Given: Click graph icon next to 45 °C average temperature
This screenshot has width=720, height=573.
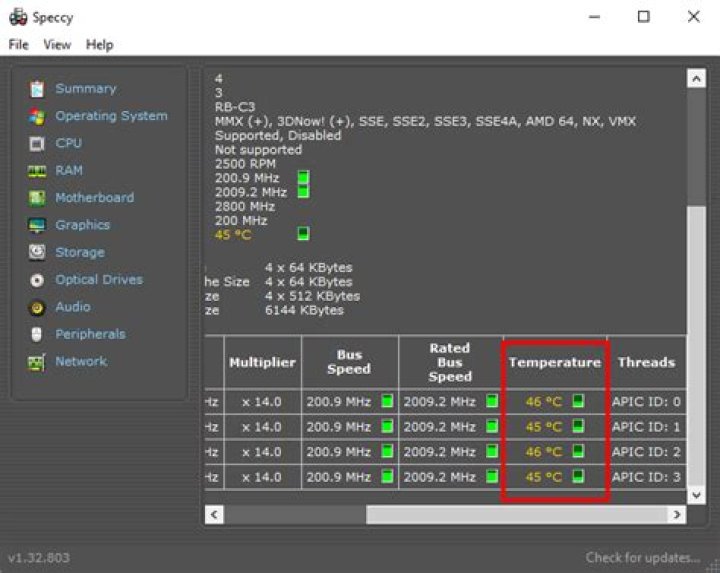Looking at the screenshot, I should click(x=304, y=233).
